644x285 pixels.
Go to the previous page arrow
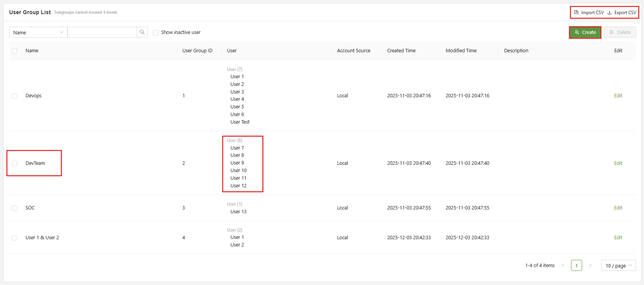[563, 266]
